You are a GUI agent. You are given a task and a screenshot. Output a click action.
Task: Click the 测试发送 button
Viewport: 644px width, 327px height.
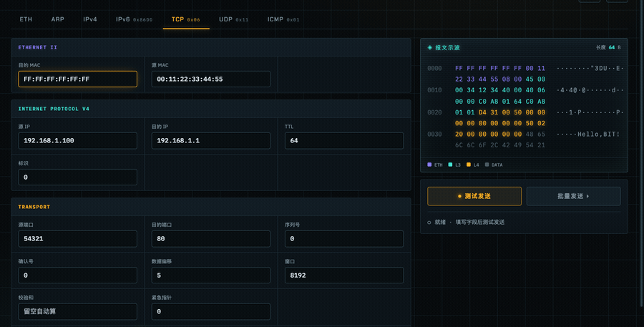click(x=474, y=196)
